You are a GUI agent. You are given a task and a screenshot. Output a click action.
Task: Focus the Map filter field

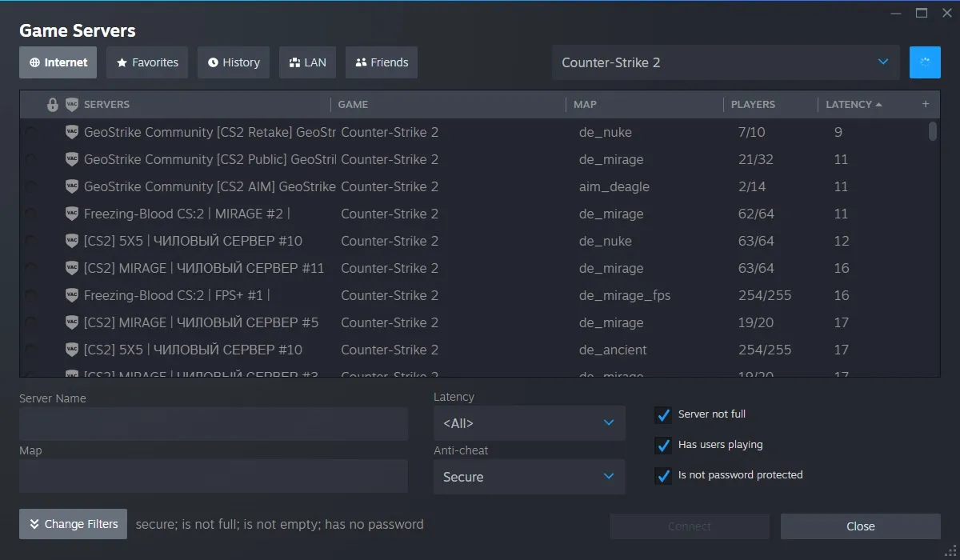[214, 476]
